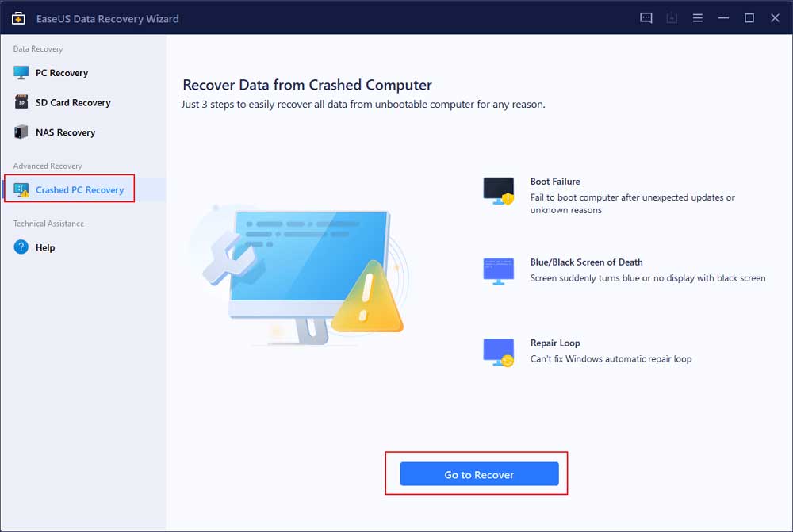Click the Advanced Recovery section label

pyautogui.click(x=48, y=166)
